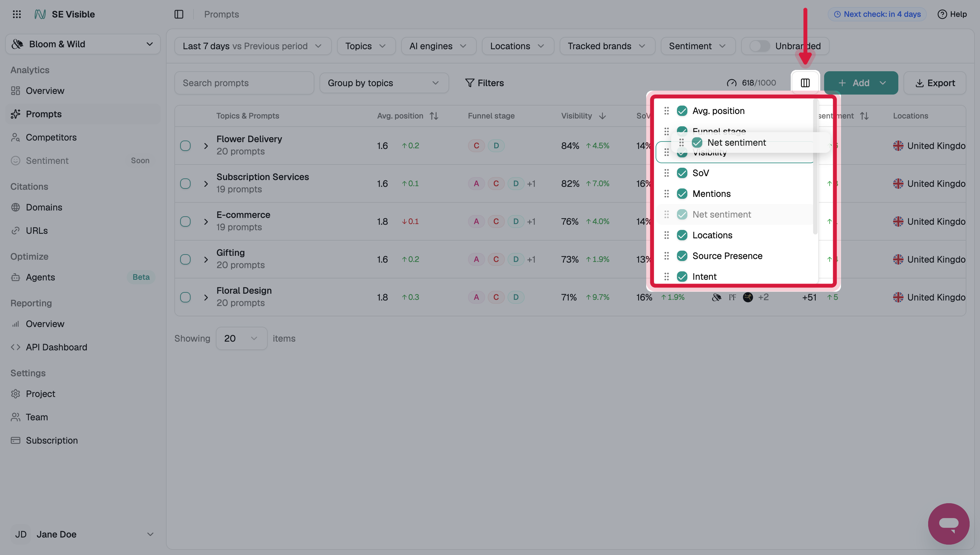
Task: Collapse the sidebar panel toggle icon
Action: 179,14
